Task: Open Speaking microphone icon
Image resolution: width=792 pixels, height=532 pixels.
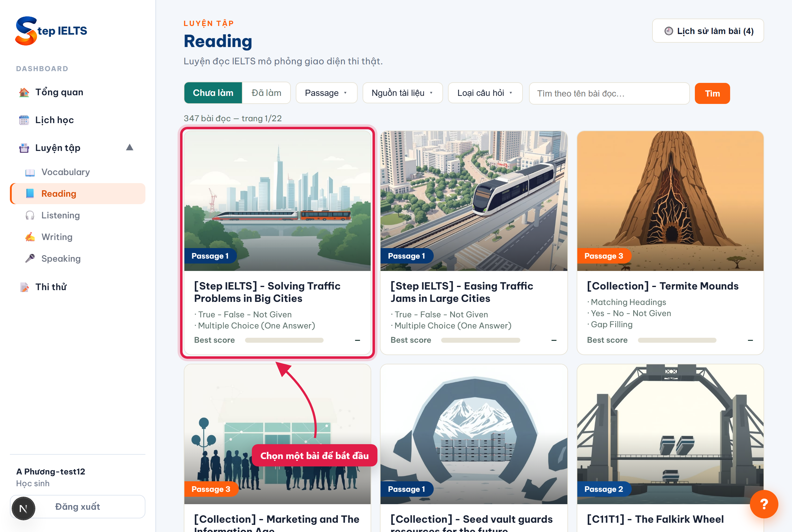Action: pyautogui.click(x=30, y=259)
